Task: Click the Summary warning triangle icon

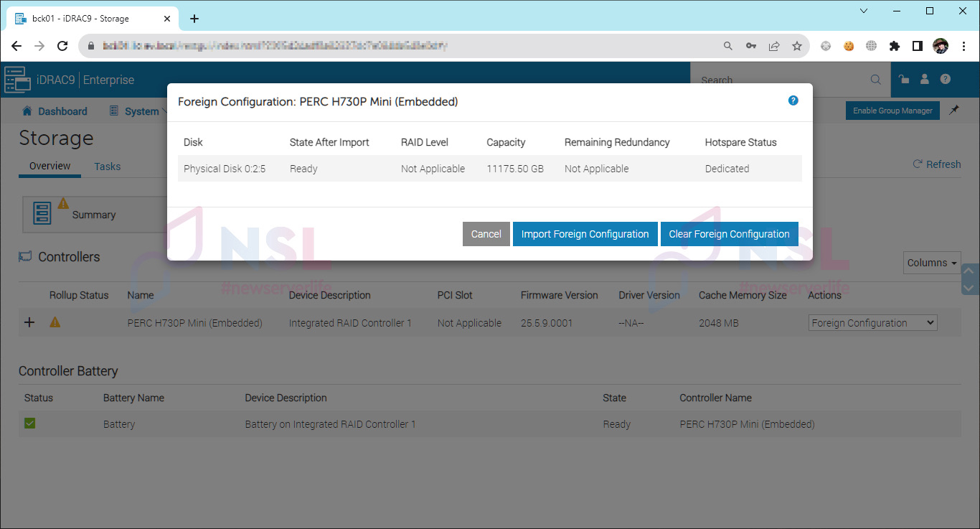Action: pos(63,203)
